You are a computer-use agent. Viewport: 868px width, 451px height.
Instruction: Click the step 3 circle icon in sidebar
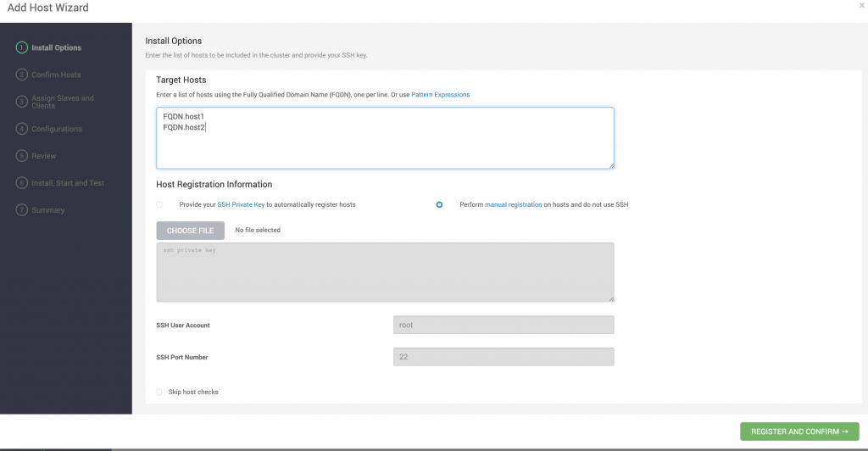22,102
